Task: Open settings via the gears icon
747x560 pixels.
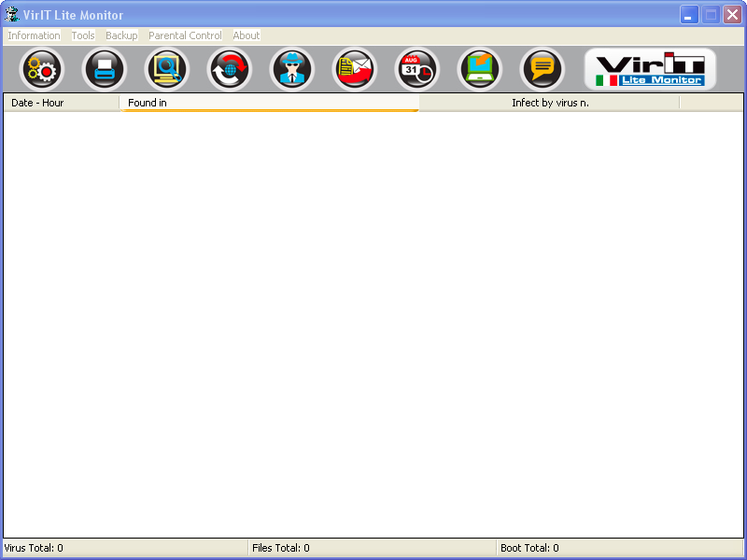Action: 42,69
